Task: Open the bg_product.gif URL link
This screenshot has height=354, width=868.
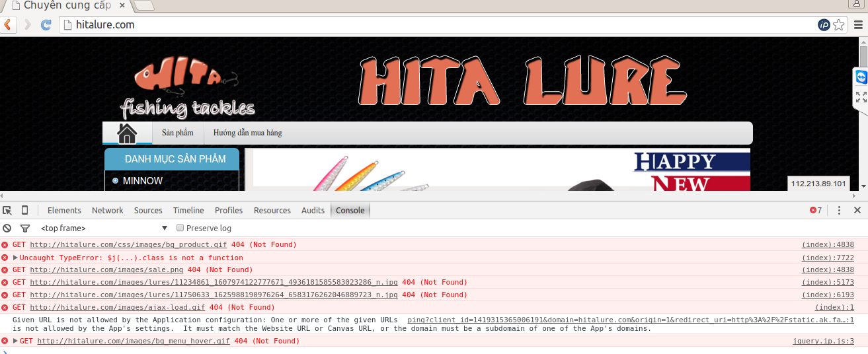Action: (x=128, y=244)
